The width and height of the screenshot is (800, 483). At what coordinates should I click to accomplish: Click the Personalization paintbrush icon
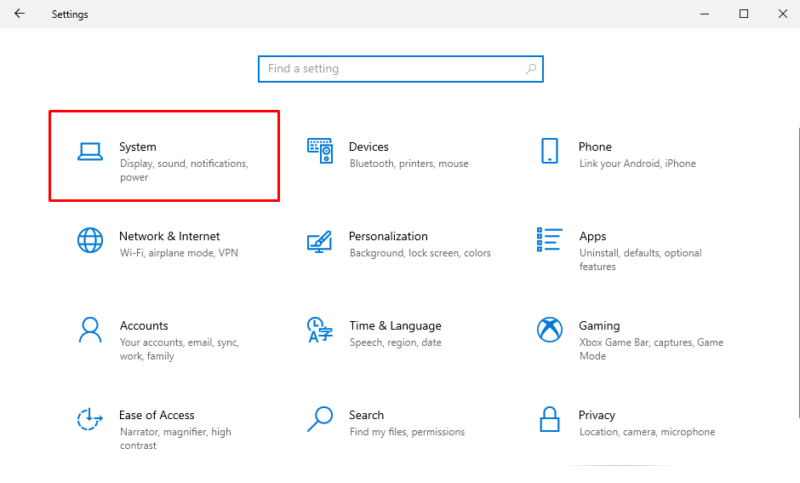(319, 241)
